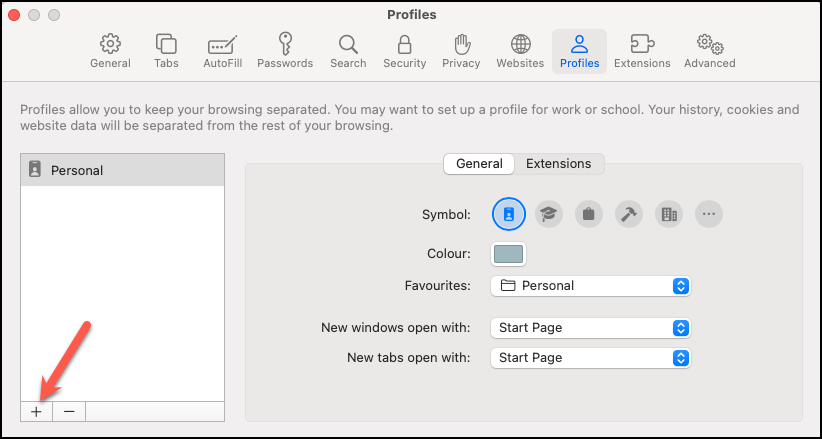822x439 pixels.
Task: Expand the New windows open with dropdown
Action: (x=591, y=328)
